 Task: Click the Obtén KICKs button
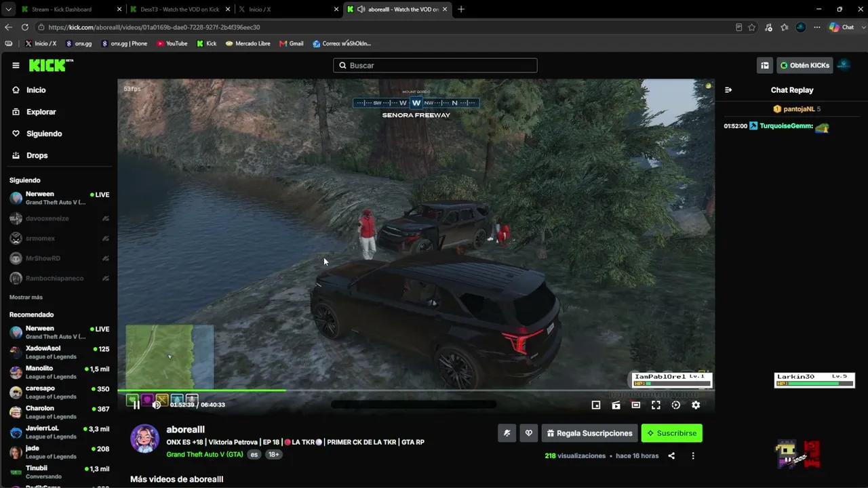[804, 65]
